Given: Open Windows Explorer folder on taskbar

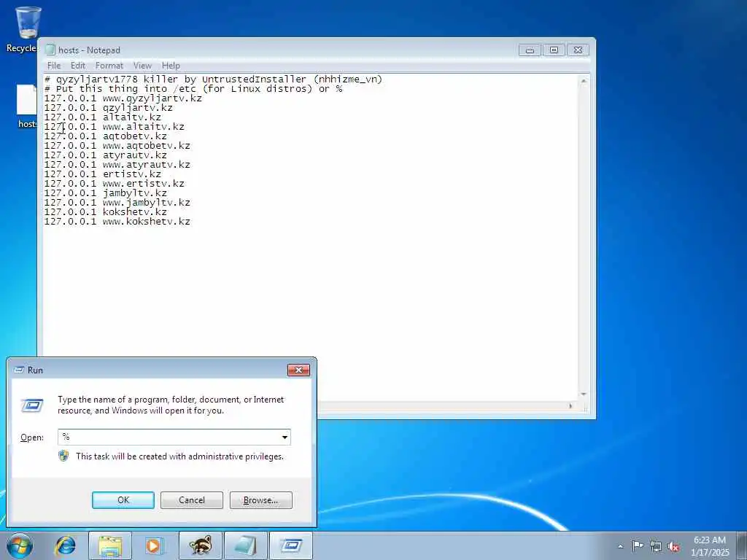Looking at the screenshot, I should [110, 545].
